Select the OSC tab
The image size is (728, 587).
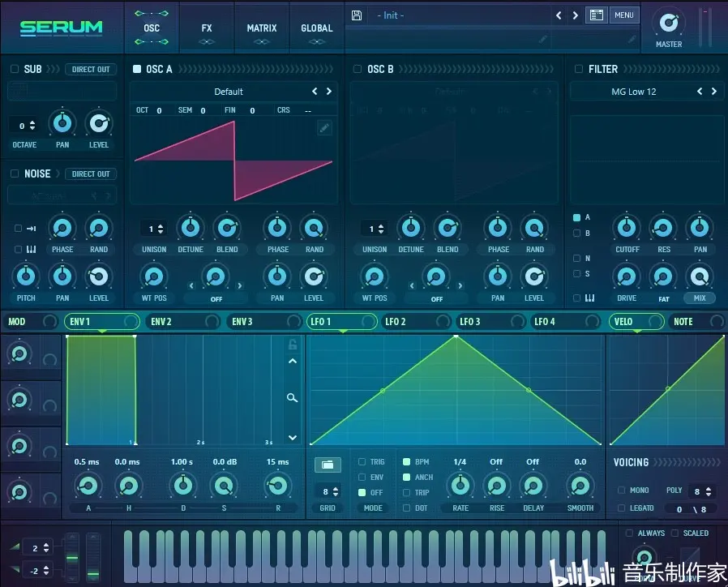point(152,28)
